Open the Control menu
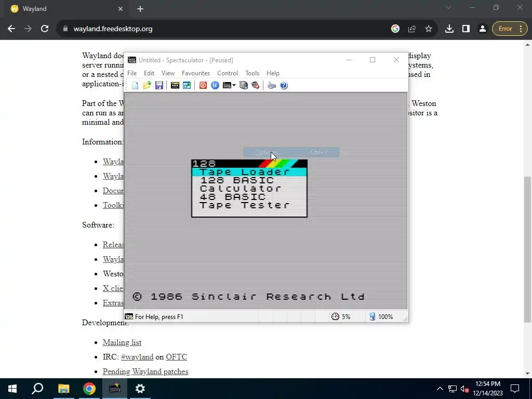 coord(228,73)
